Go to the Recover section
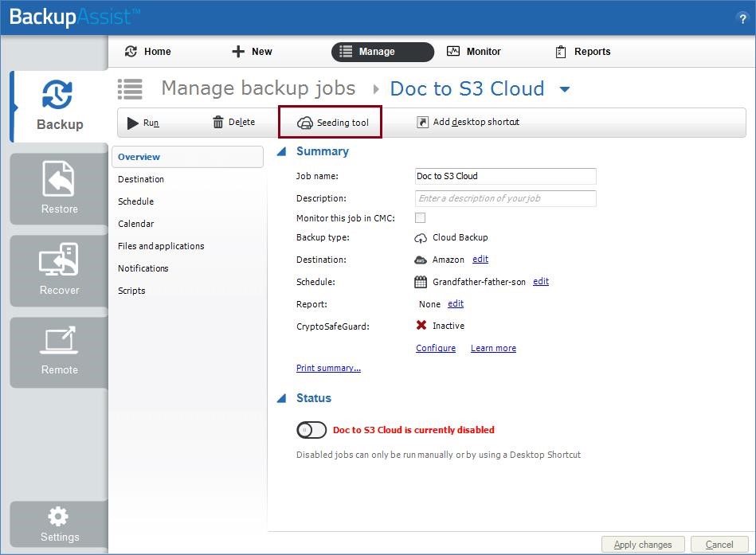This screenshot has height=555, width=756. 59,271
